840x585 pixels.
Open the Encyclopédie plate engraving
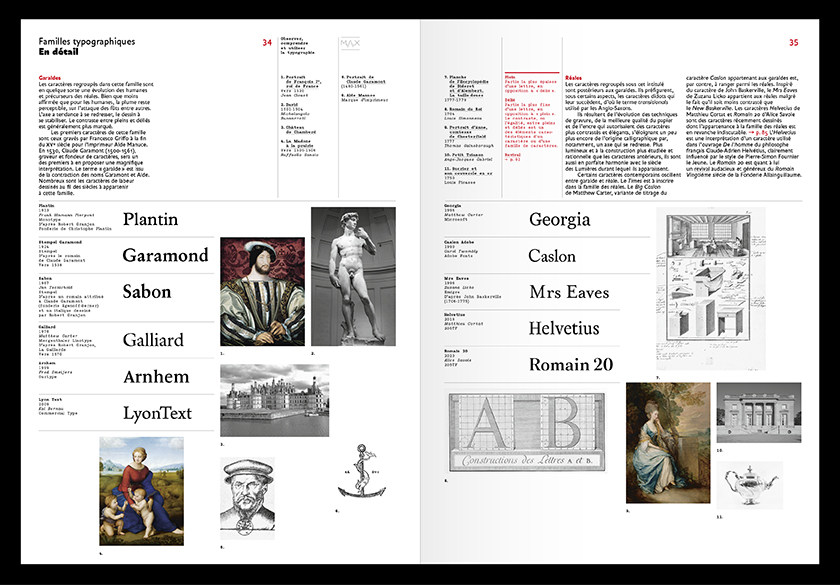coord(711,289)
